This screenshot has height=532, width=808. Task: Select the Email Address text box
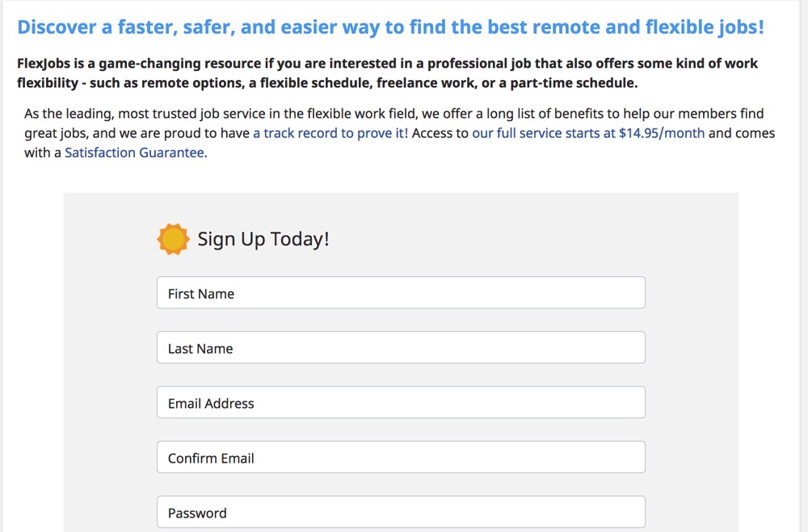click(x=401, y=403)
